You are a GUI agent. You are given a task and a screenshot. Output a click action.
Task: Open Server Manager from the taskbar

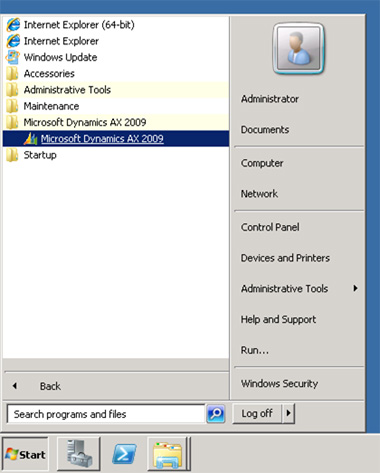click(79, 454)
